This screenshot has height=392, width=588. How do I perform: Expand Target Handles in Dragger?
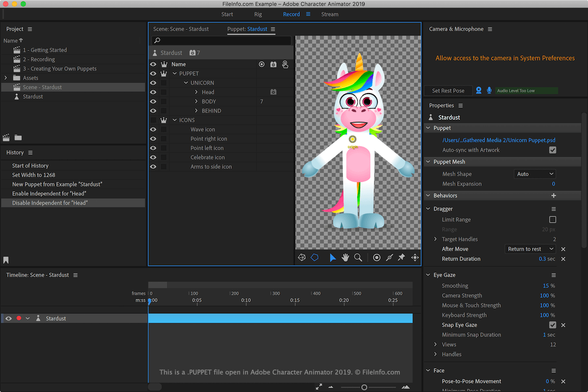click(436, 239)
